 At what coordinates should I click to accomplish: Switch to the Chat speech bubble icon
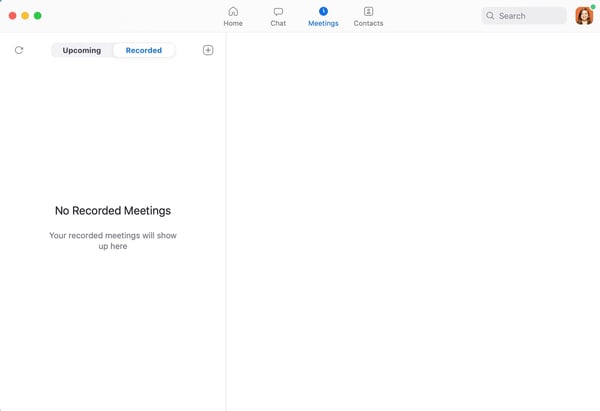click(278, 12)
